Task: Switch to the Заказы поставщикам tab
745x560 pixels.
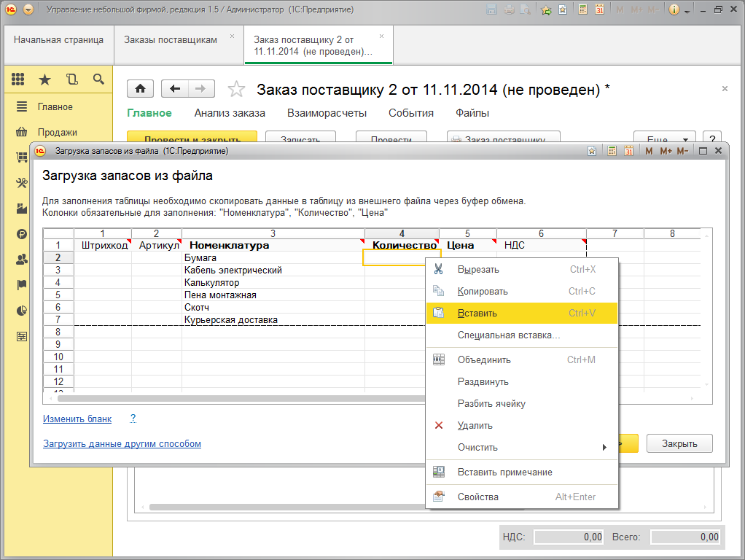Action: pyautogui.click(x=171, y=40)
